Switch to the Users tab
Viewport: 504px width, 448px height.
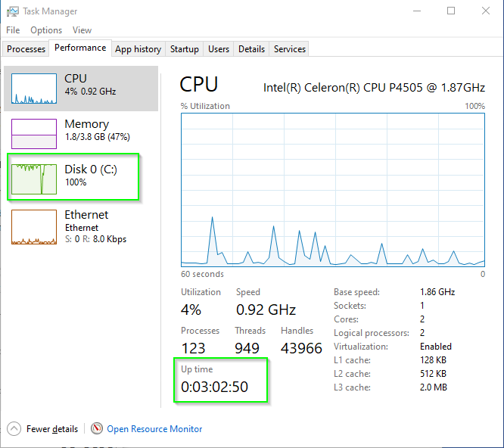click(219, 49)
